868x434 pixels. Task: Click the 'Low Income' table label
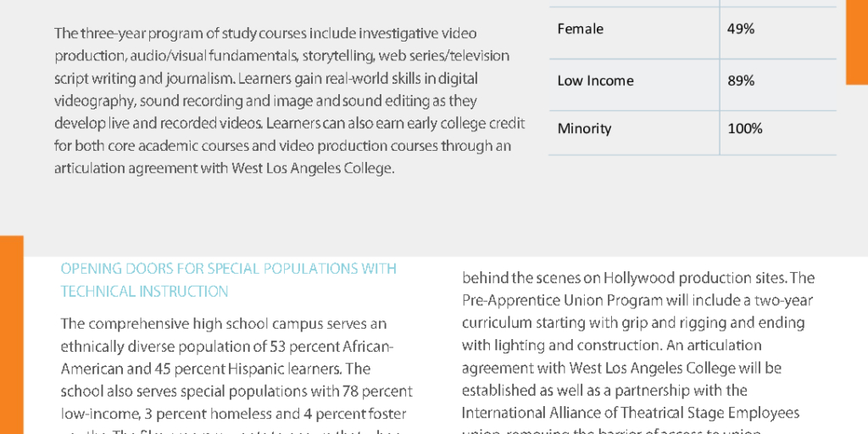point(595,81)
